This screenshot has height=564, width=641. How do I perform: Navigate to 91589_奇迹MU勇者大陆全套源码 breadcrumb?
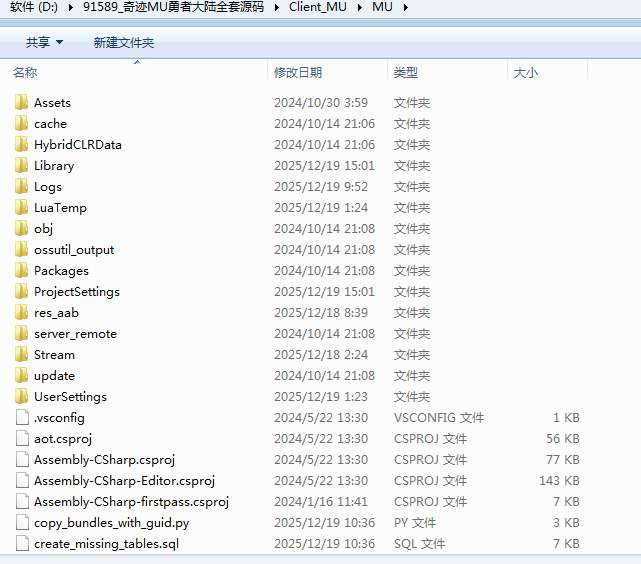(173, 7)
